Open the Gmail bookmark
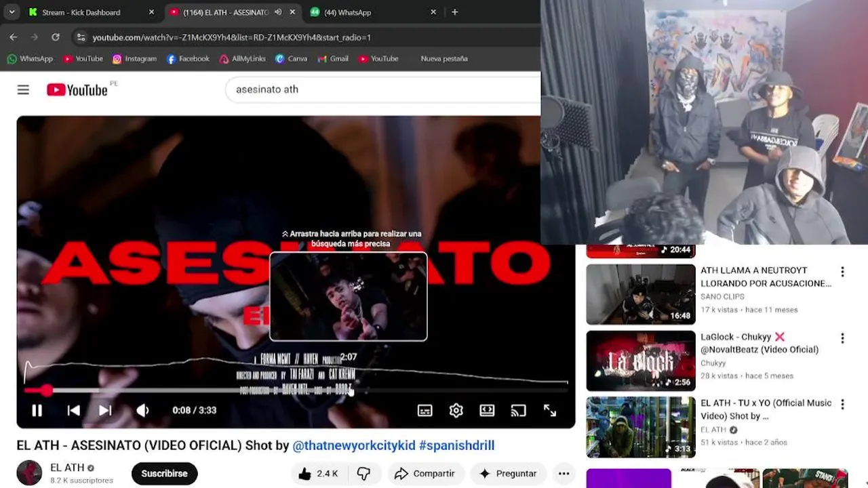The height and width of the screenshot is (488, 868). tap(332, 59)
